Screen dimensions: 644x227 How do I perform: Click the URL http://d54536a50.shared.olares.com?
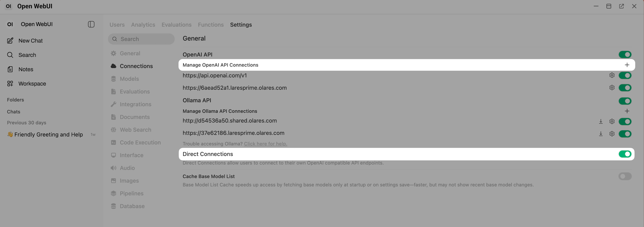pyautogui.click(x=230, y=121)
